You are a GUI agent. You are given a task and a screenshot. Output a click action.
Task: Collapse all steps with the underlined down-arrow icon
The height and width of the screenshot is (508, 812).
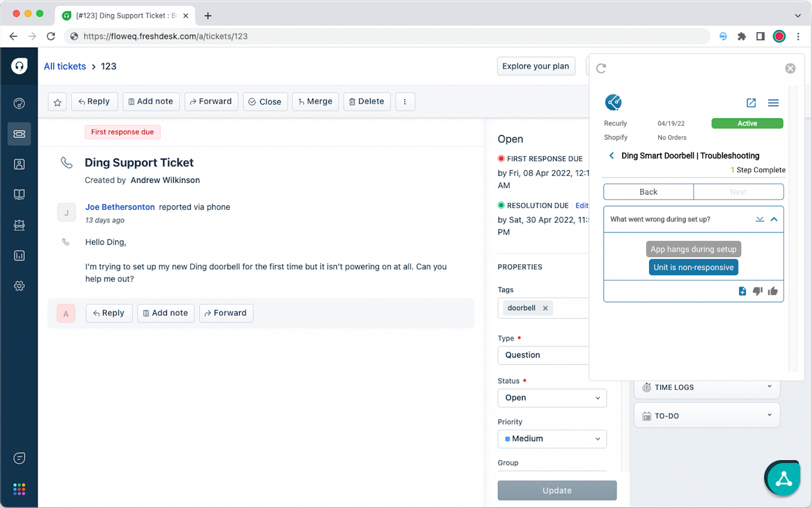tap(759, 219)
